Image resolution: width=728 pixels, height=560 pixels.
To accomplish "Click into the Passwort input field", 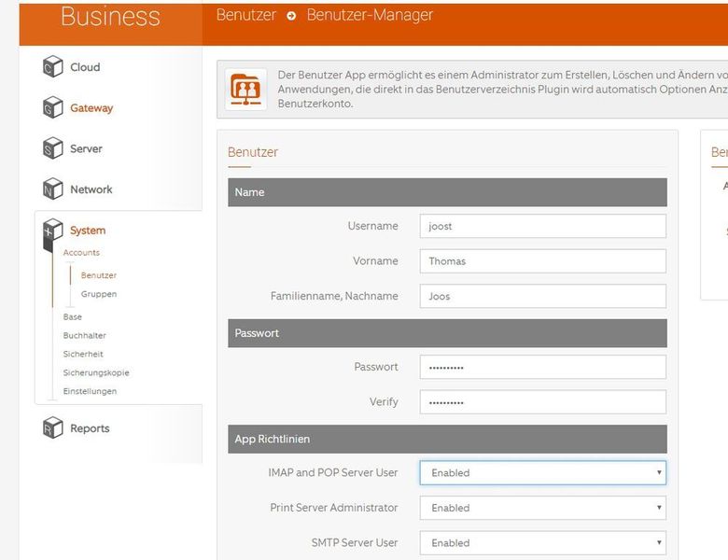I will [x=542, y=367].
